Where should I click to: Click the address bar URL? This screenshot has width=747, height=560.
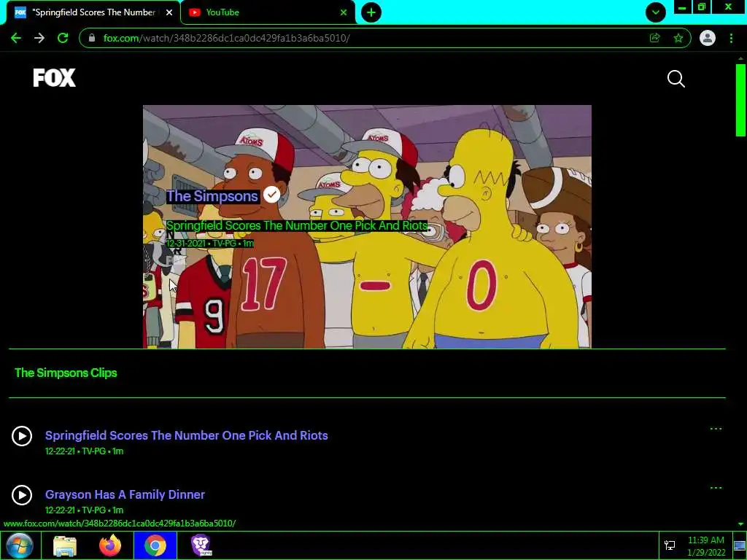click(226, 38)
